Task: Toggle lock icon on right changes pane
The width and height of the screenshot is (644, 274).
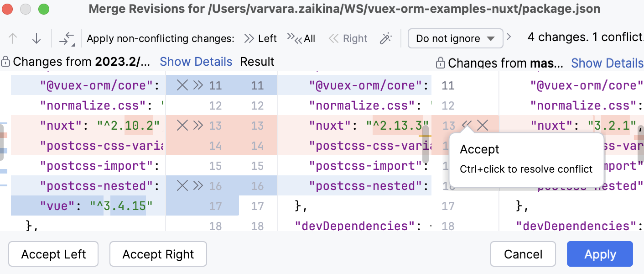Action: [441, 63]
